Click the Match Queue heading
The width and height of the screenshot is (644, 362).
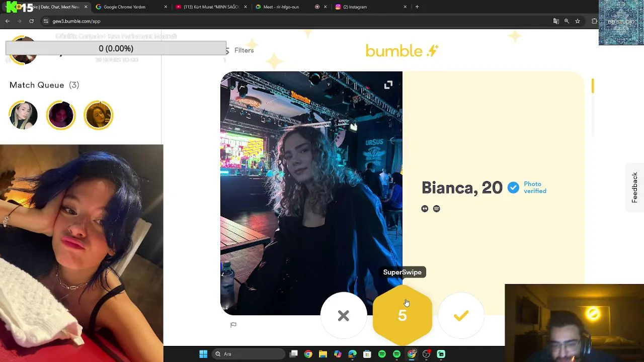(x=44, y=85)
